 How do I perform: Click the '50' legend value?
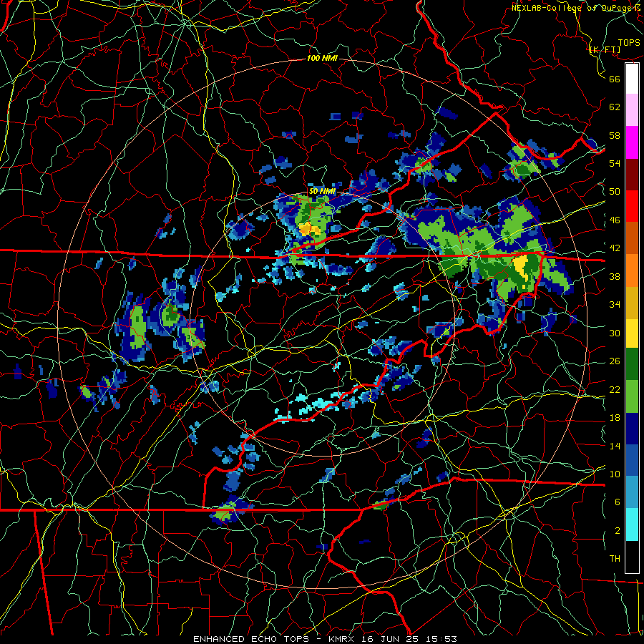pos(615,192)
